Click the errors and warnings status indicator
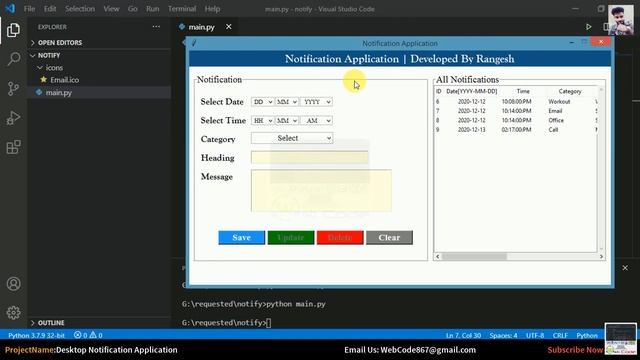 (88, 335)
